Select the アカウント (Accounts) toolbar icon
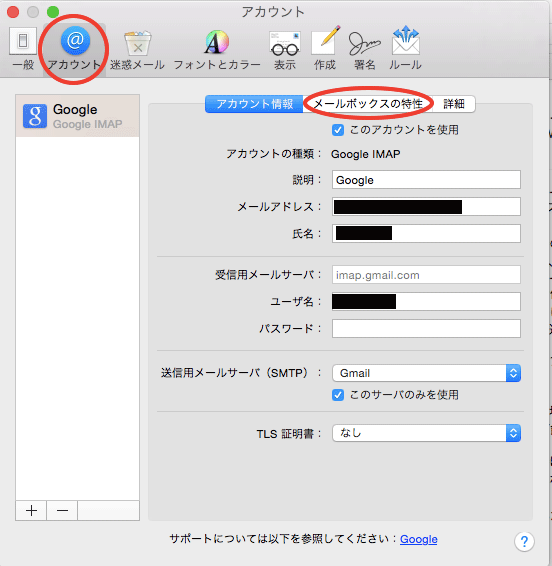 pos(74,49)
